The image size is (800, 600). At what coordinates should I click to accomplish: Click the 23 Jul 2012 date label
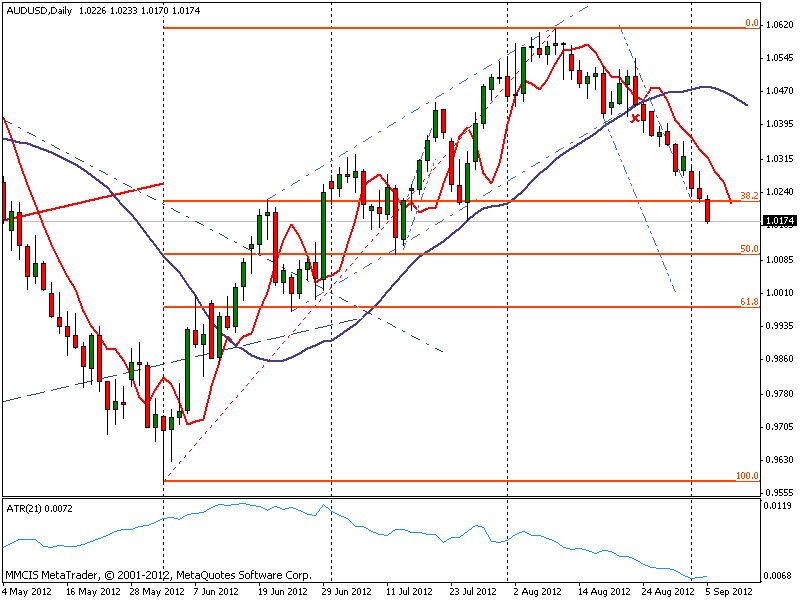point(472,592)
